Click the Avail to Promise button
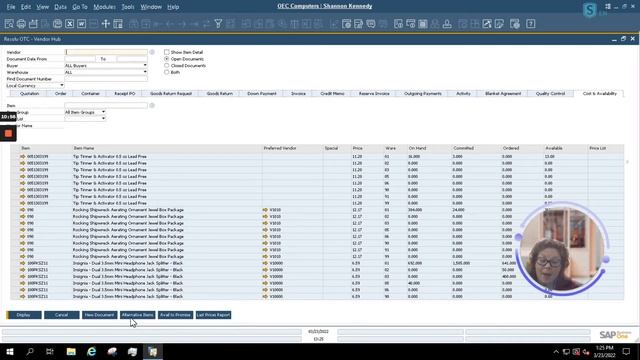 [x=175, y=315]
